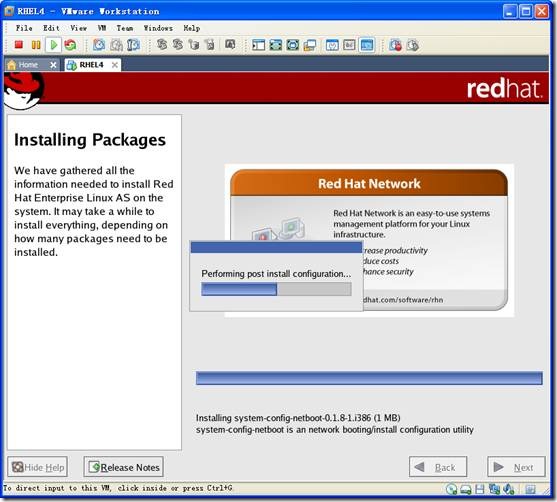Click the record icon with red dot
Viewport: 557px width, 502px height.
tap(395, 45)
